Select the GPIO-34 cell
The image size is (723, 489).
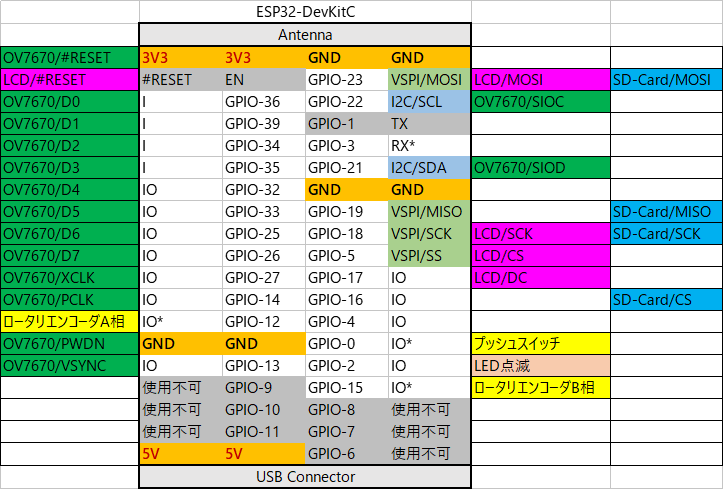[264, 146]
